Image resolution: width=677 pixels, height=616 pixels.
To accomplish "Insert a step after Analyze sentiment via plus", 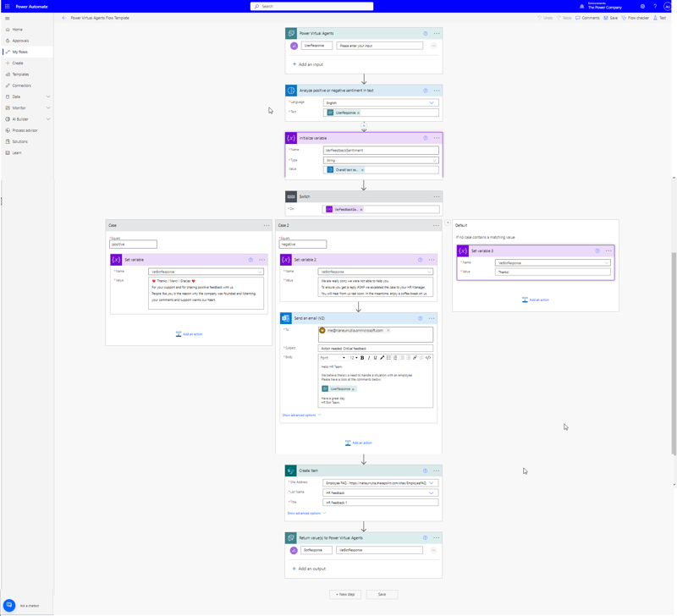I will coord(364,125).
